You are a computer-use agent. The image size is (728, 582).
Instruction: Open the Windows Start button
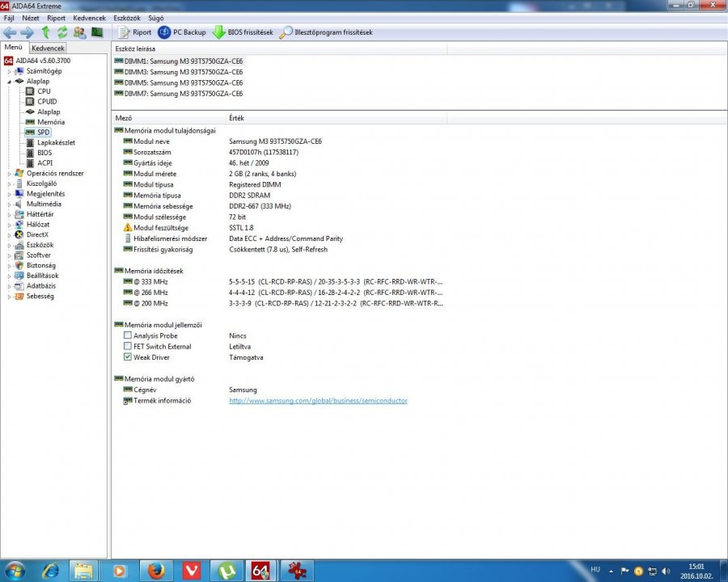(15, 571)
